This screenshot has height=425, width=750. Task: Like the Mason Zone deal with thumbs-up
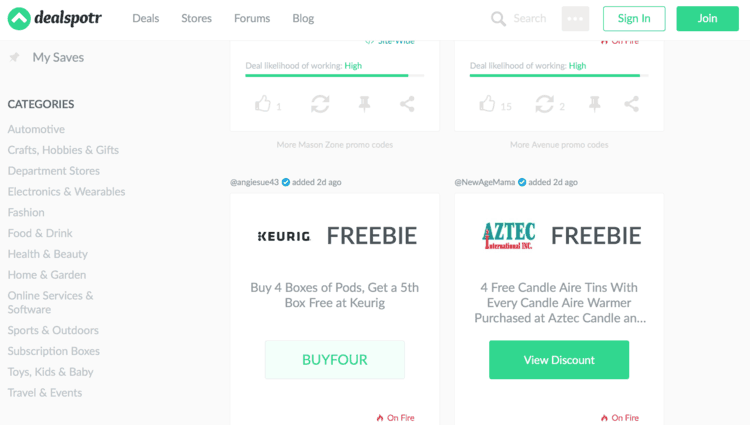[263, 104]
